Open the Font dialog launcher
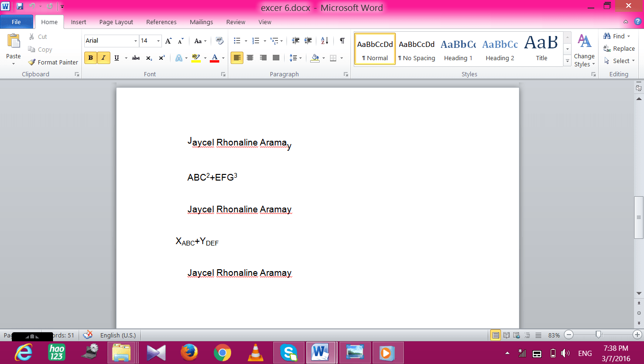Viewport: 644px width, 364px height. pyautogui.click(x=223, y=74)
